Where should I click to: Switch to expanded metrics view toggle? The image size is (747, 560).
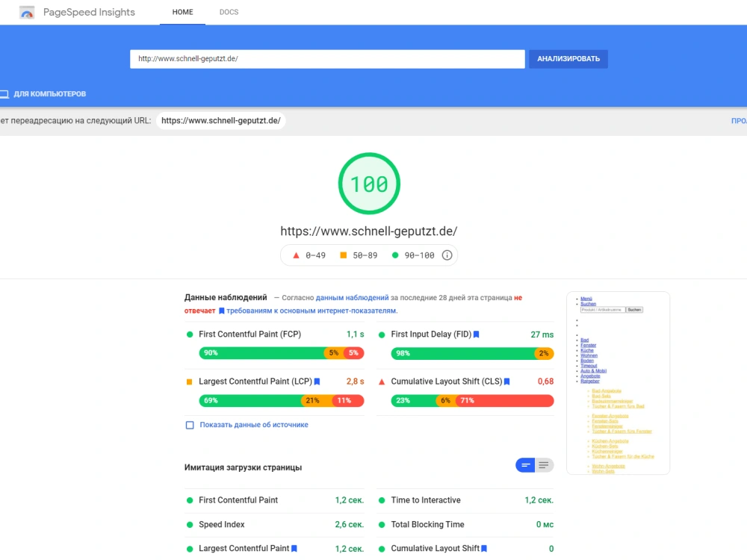pos(544,465)
